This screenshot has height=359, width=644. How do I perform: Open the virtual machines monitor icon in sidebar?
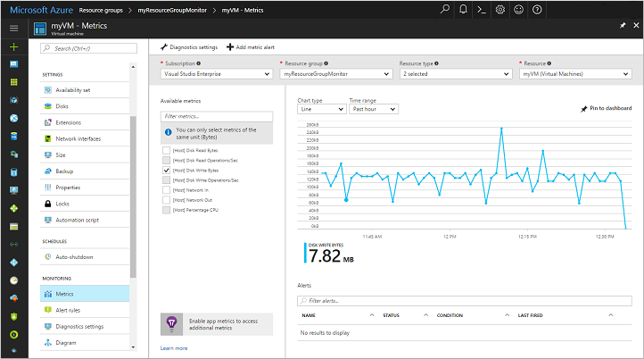click(x=13, y=190)
